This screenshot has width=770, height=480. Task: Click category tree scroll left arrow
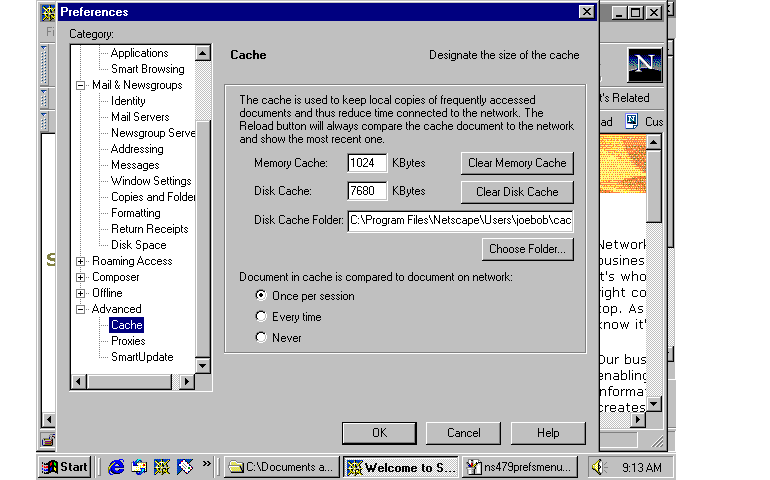point(79,381)
